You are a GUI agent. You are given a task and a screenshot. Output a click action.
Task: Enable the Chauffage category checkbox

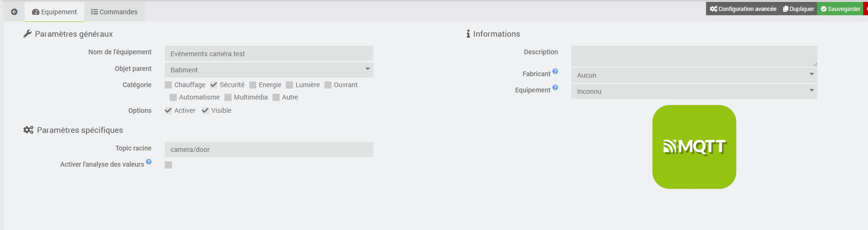coord(168,85)
